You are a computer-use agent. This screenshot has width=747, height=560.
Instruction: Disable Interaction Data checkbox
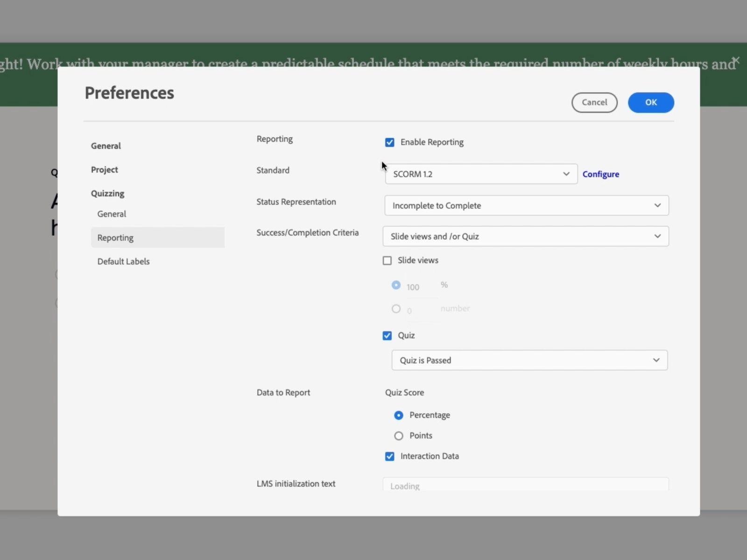coord(389,456)
